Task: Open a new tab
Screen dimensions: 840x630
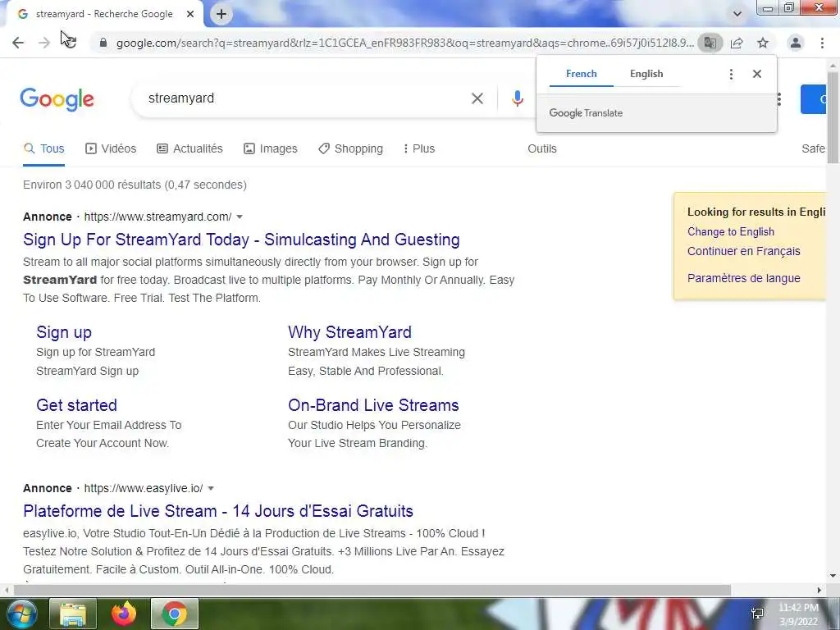Action: (x=221, y=14)
